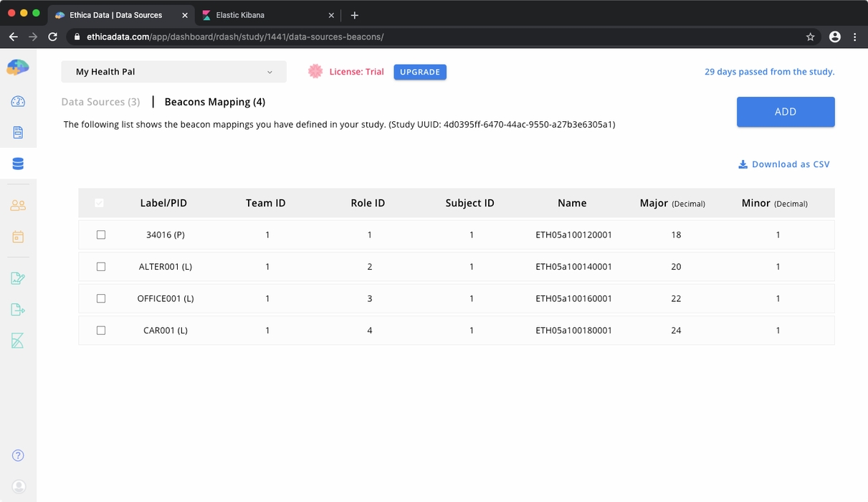
Task: Switch to the Data Sources view
Action: pyautogui.click(x=100, y=102)
